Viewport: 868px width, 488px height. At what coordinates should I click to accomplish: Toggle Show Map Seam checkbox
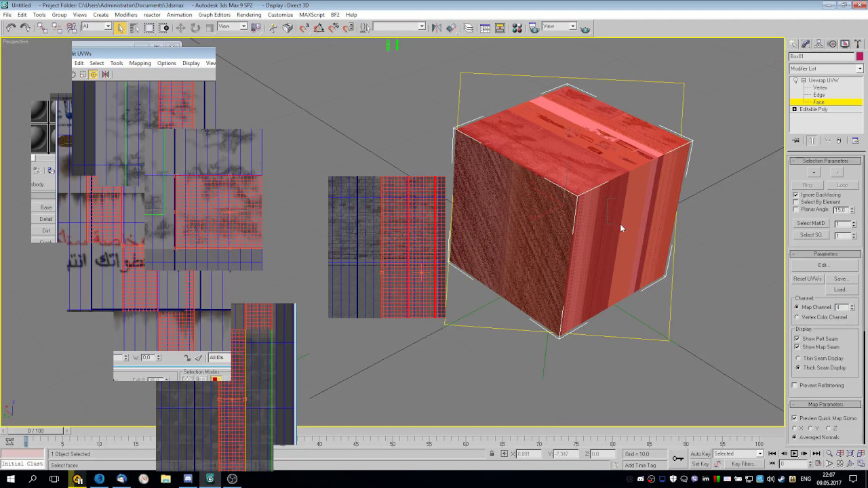click(797, 346)
